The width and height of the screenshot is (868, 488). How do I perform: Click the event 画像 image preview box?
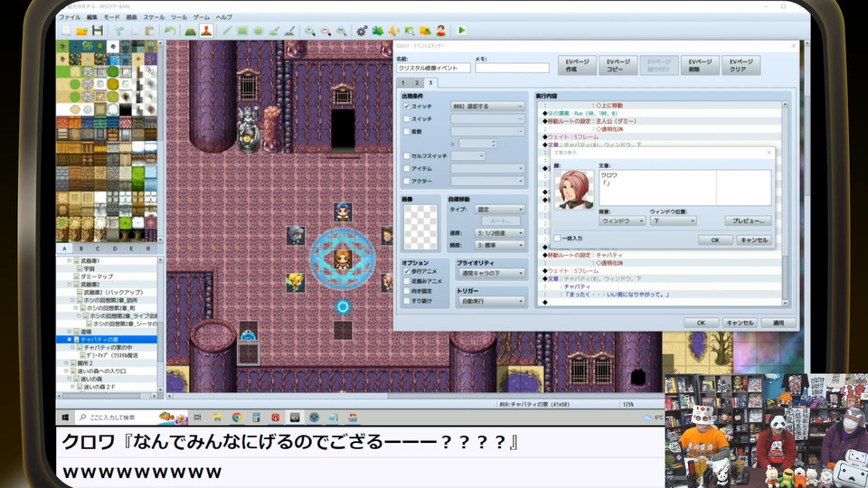click(x=420, y=228)
